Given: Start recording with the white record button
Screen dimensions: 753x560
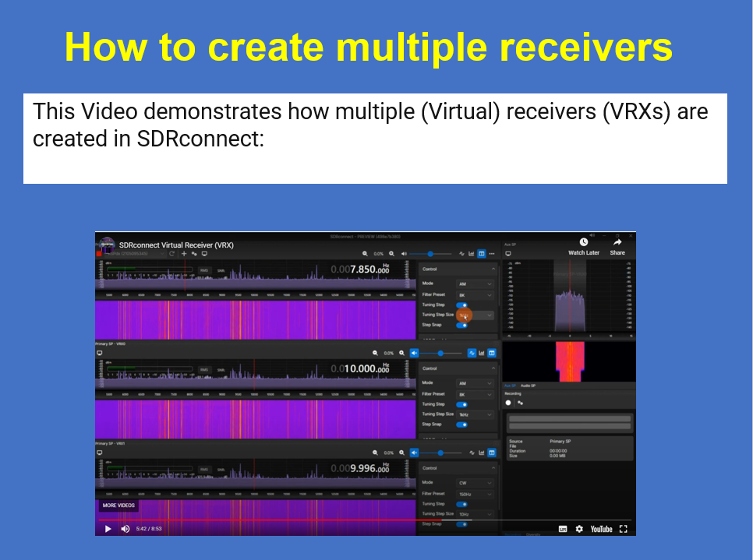Looking at the screenshot, I should 508,403.
